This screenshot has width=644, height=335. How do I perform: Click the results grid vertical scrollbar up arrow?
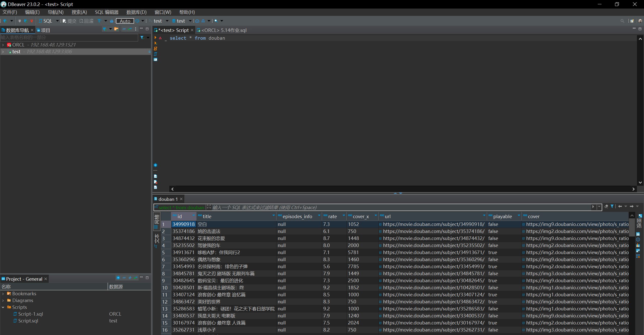tap(632, 216)
